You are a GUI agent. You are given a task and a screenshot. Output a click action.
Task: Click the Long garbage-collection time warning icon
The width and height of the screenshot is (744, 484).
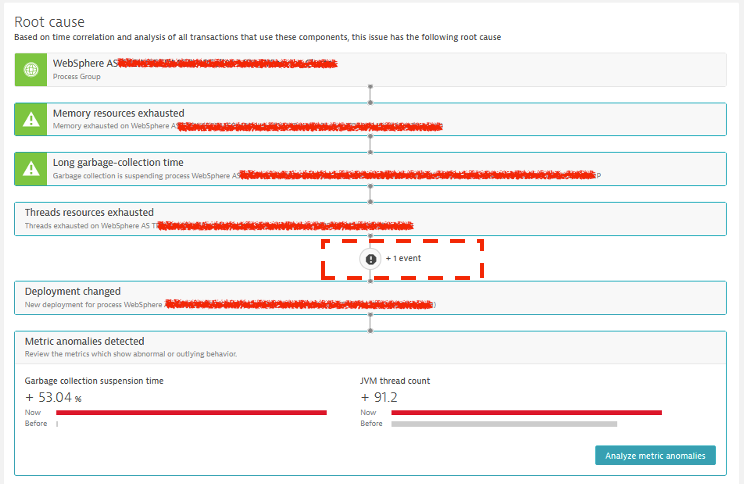(30, 169)
